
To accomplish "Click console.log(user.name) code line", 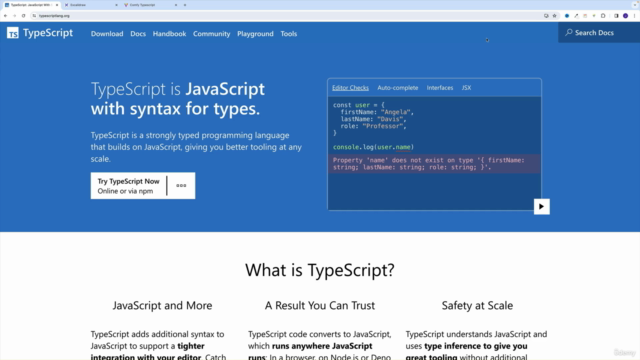I will click(x=373, y=147).
